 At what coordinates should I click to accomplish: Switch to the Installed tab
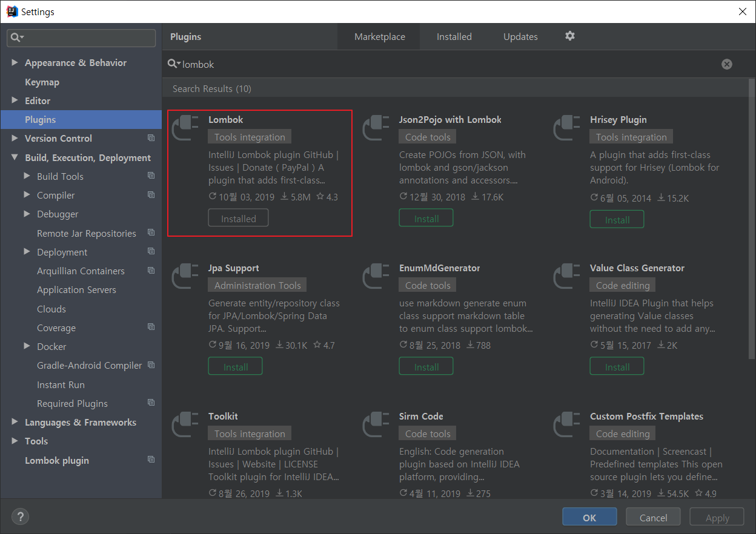tap(454, 37)
